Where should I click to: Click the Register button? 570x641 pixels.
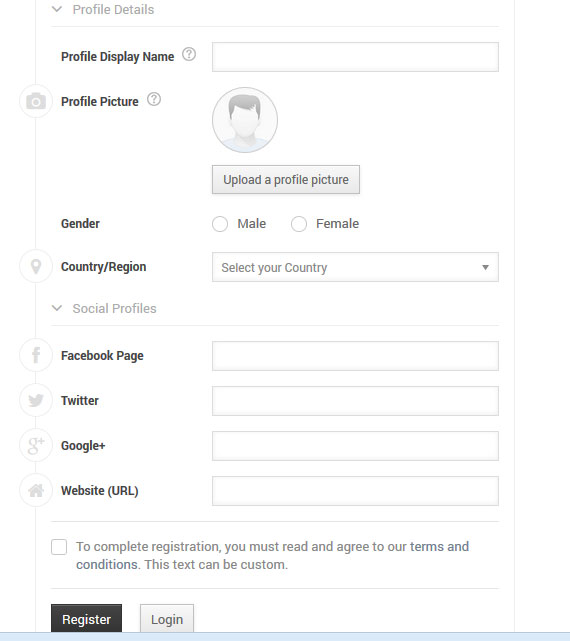click(86, 619)
